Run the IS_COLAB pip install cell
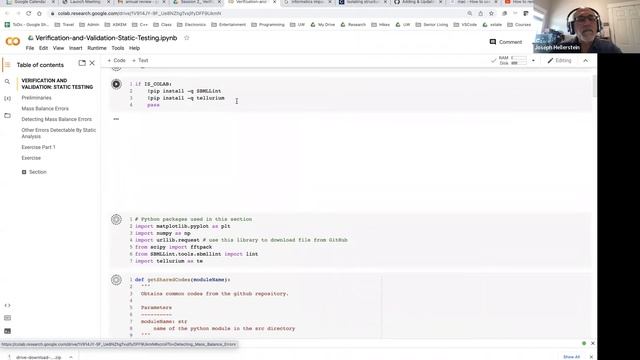This screenshot has width=640, height=360. pyautogui.click(x=116, y=84)
